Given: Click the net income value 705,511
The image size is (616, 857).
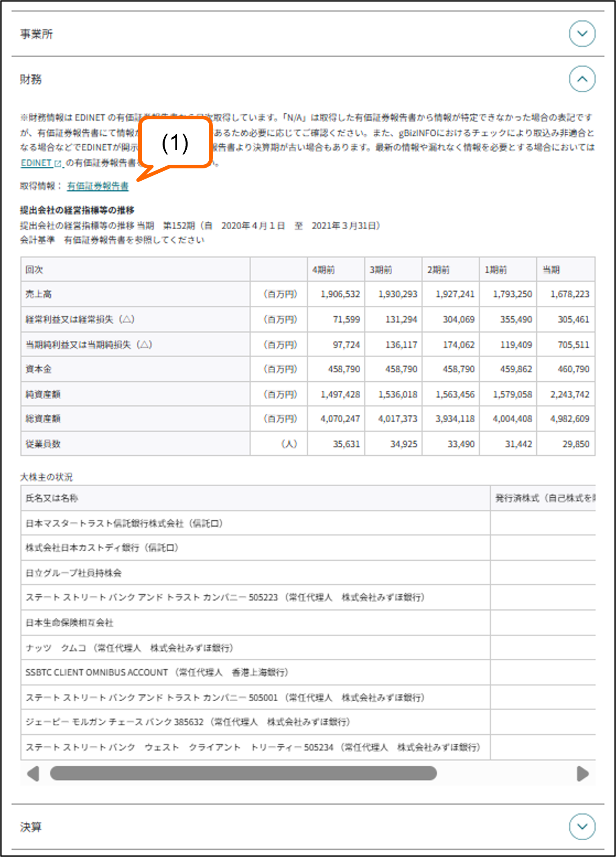Looking at the screenshot, I should (574, 345).
